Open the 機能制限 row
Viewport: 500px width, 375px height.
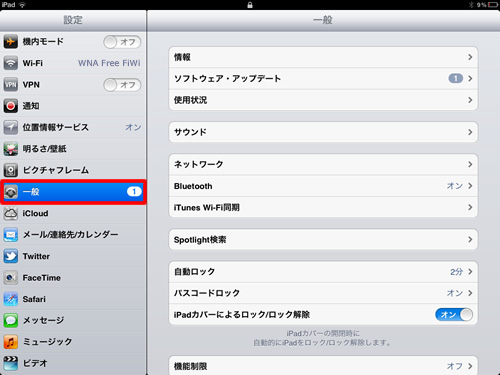tap(323, 366)
